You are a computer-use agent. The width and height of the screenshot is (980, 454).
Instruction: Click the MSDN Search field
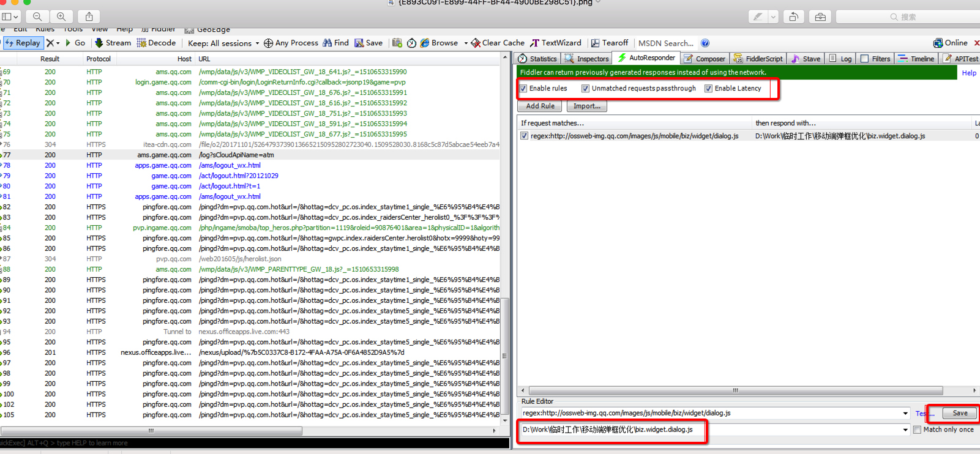coord(666,43)
